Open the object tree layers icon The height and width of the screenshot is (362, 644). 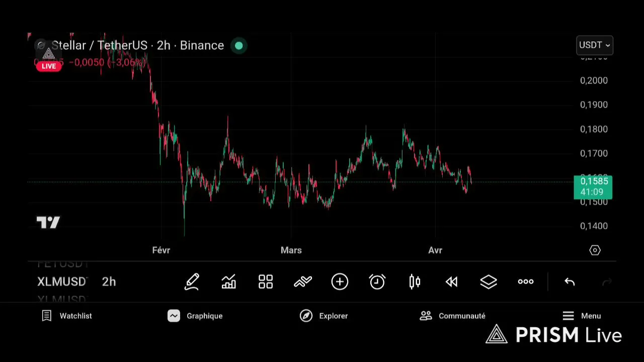[489, 282]
